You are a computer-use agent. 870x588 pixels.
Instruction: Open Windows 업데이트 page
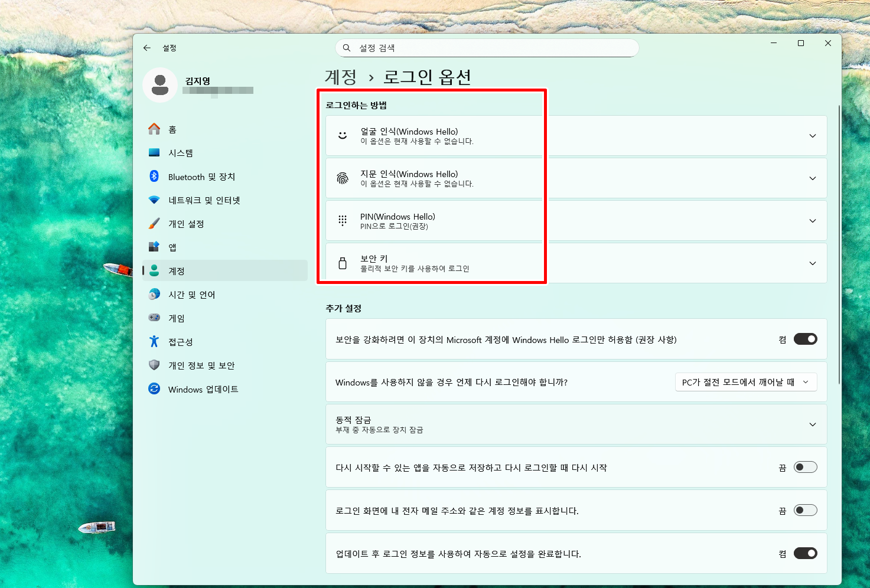click(225, 388)
